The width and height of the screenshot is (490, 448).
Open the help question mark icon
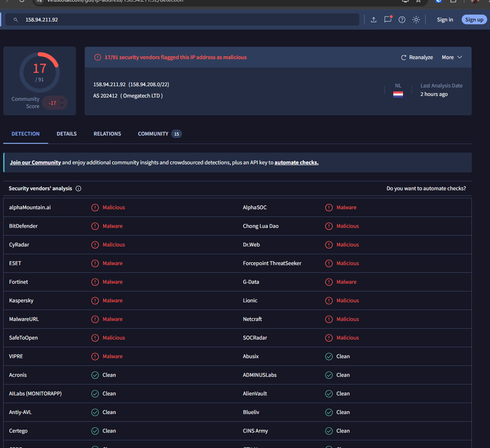pos(402,20)
